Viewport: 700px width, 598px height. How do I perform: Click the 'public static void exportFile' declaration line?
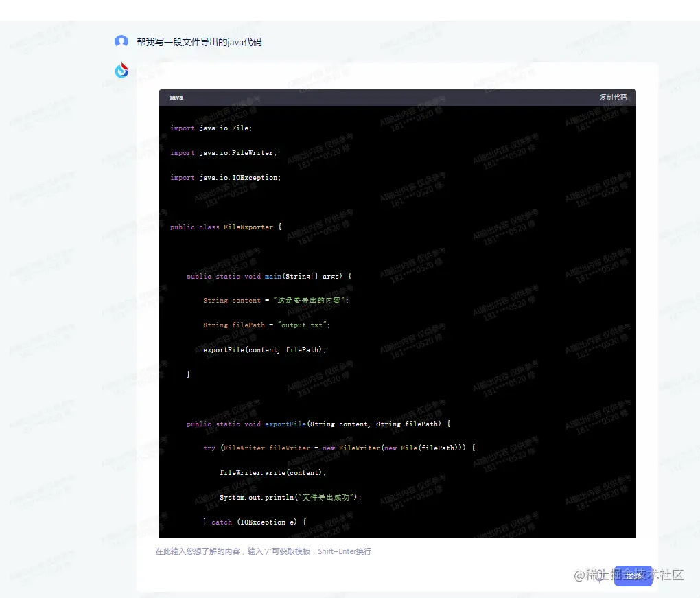point(318,424)
